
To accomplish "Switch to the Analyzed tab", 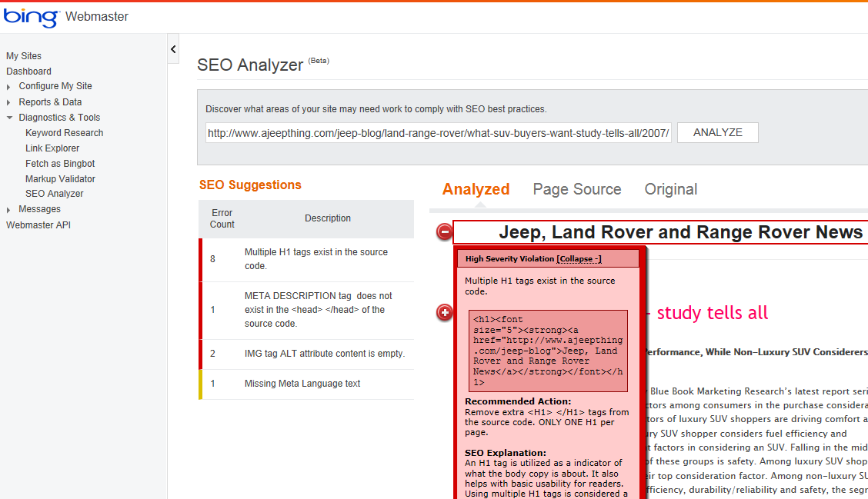I will (476, 189).
